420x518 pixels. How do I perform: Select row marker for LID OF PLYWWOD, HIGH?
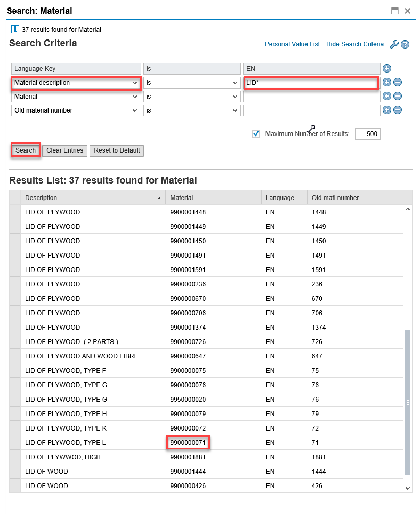(x=15, y=457)
